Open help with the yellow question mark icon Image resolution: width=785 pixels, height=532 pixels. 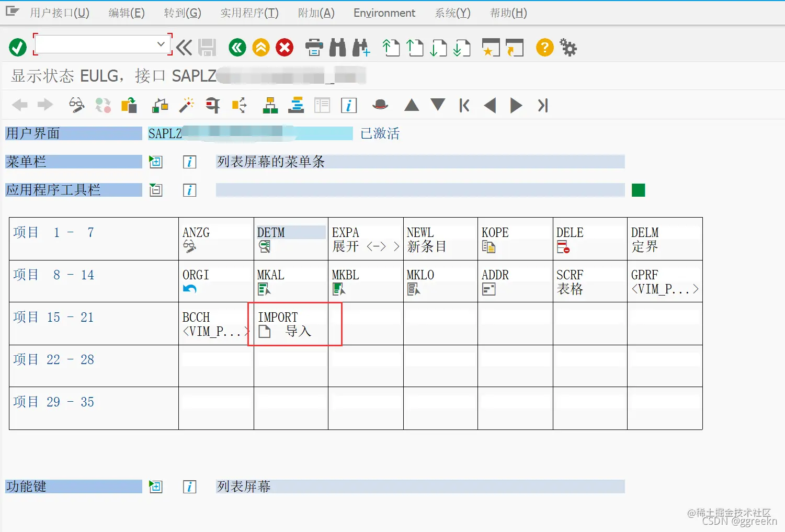pos(544,47)
